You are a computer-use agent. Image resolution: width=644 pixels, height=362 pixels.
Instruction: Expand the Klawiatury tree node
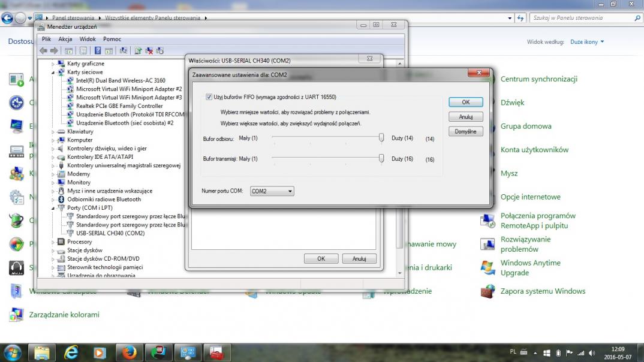point(53,132)
